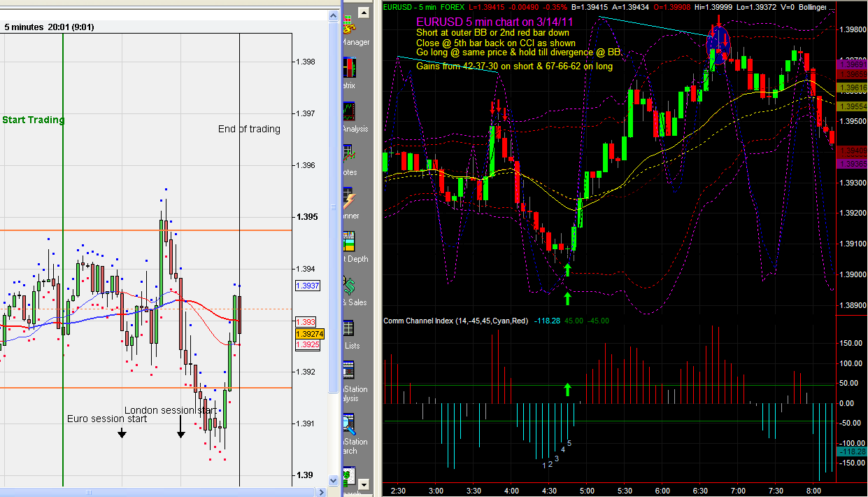868x497 pixels.
Task: Open the Lists grid icon
Action: click(x=348, y=329)
